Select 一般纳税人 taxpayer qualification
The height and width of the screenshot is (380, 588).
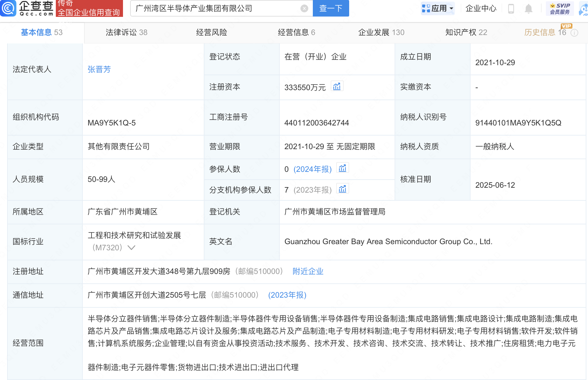[495, 147]
